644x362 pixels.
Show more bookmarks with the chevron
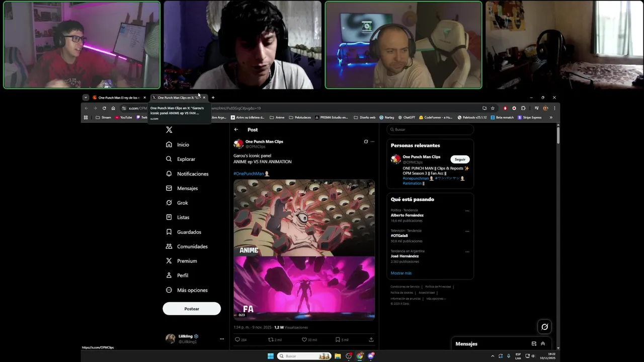[551, 117]
